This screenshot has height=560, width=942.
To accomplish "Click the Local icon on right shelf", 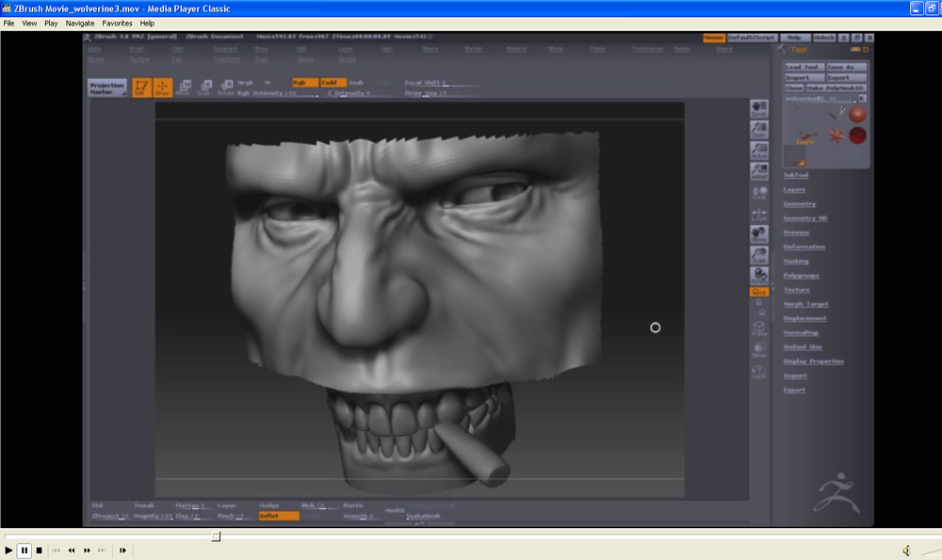I will [758, 193].
